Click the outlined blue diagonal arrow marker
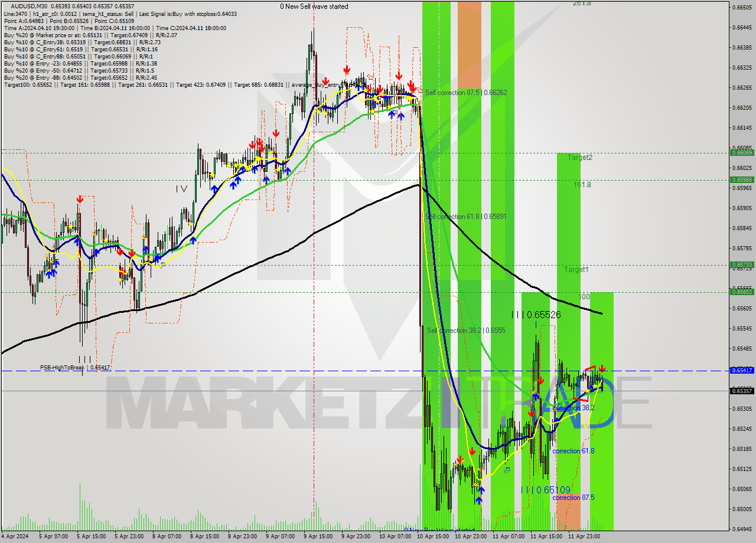 (x=507, y=470)
